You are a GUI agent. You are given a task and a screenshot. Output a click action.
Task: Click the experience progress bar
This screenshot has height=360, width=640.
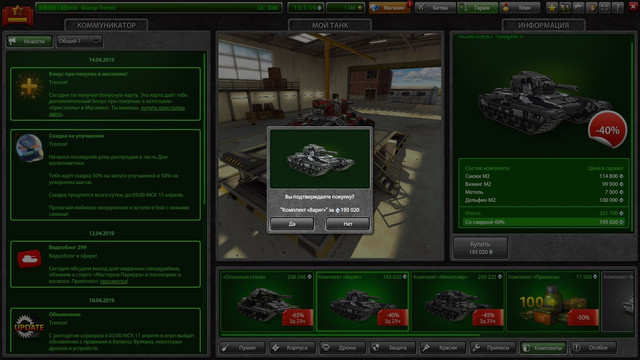[x=158, y=8]
